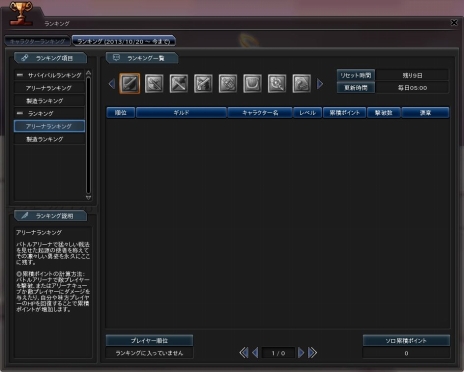Select the fifth class icon with round emblem
The width and height of the screenshot is (464, 372).
click(x=228, y=83)
